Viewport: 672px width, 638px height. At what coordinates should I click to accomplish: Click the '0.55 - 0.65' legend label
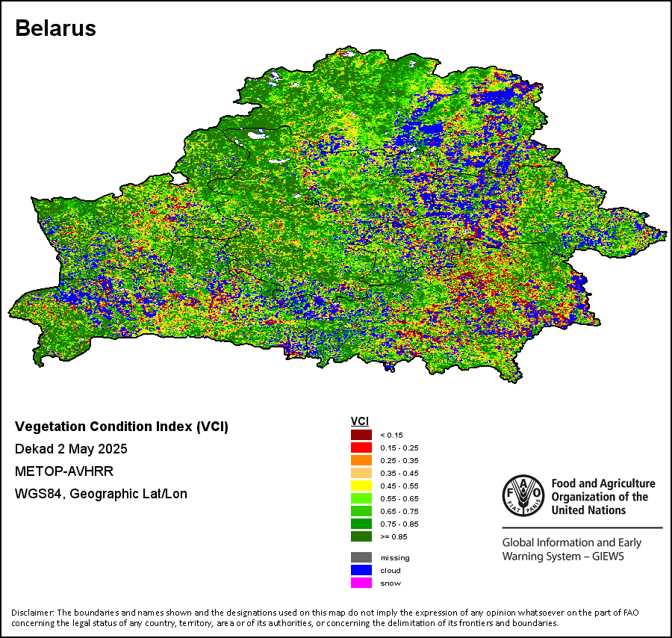pyautogui.click(x=399, y=498)
